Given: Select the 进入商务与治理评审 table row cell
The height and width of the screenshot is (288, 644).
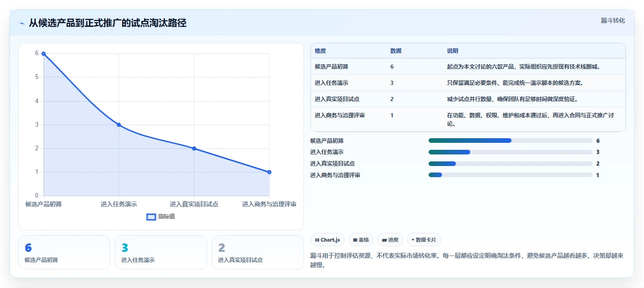Looking at the screenshot, I should 340,115.
